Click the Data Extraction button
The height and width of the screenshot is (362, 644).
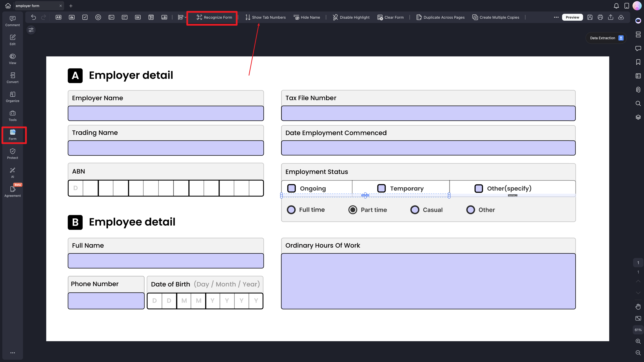(x=606, y=38)
